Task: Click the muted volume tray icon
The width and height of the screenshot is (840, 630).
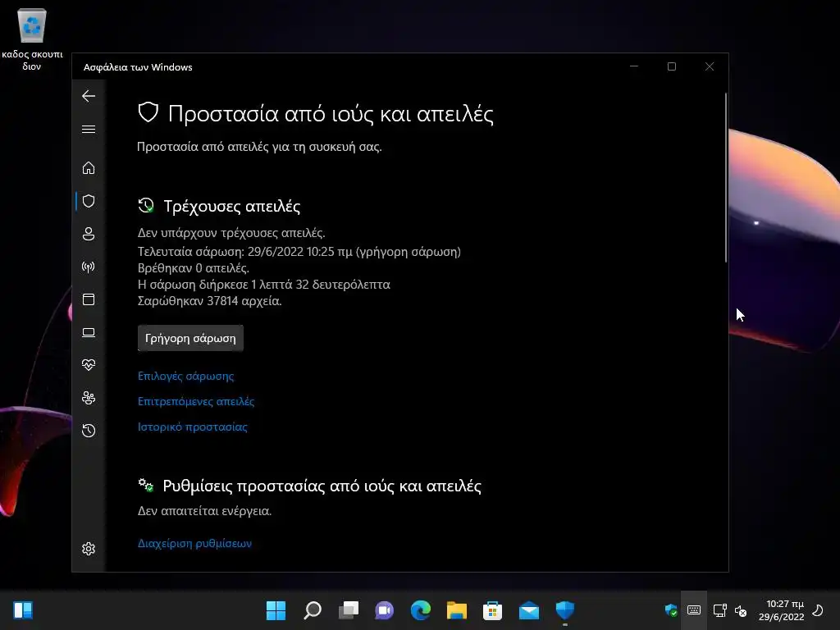Action: pyautogui.click(x=741, y=610)
